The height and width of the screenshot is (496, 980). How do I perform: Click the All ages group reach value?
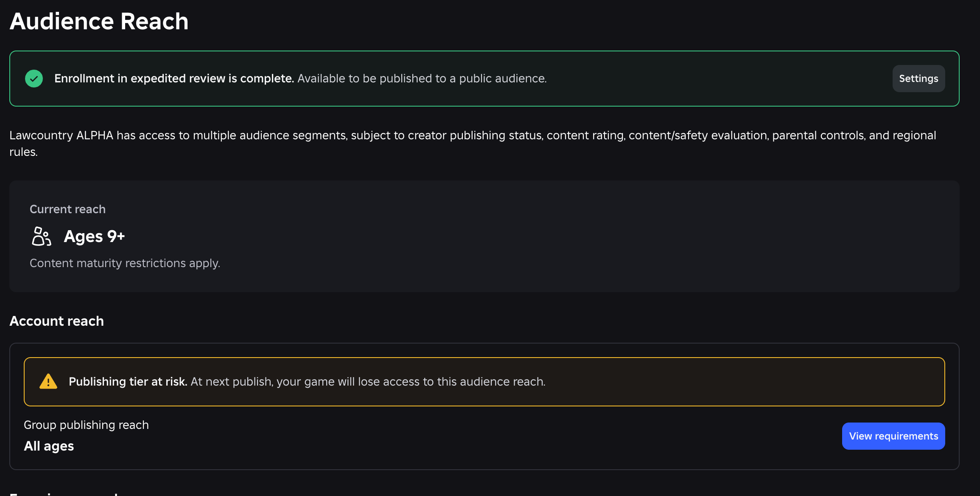(x=49, y=446)
